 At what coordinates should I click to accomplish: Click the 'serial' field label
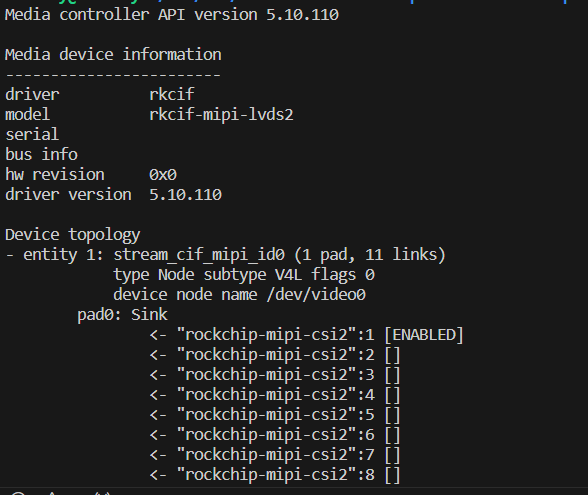(32, 135)
